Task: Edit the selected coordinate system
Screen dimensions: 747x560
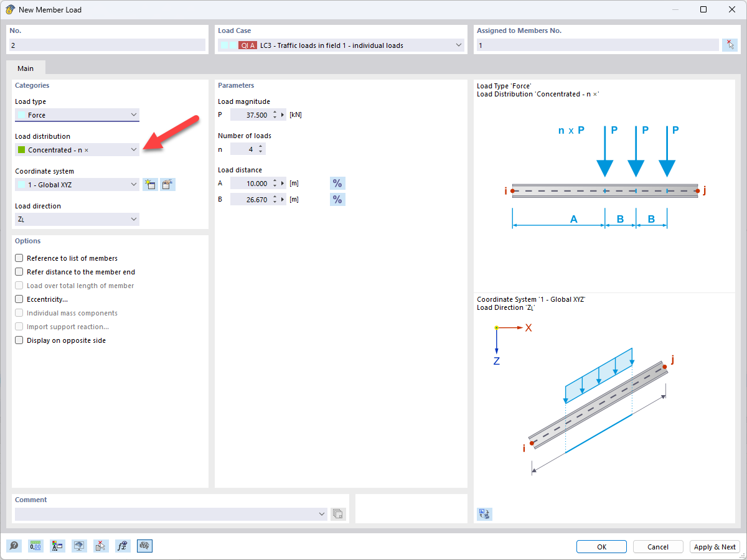Action: click(x=167, y=184)
